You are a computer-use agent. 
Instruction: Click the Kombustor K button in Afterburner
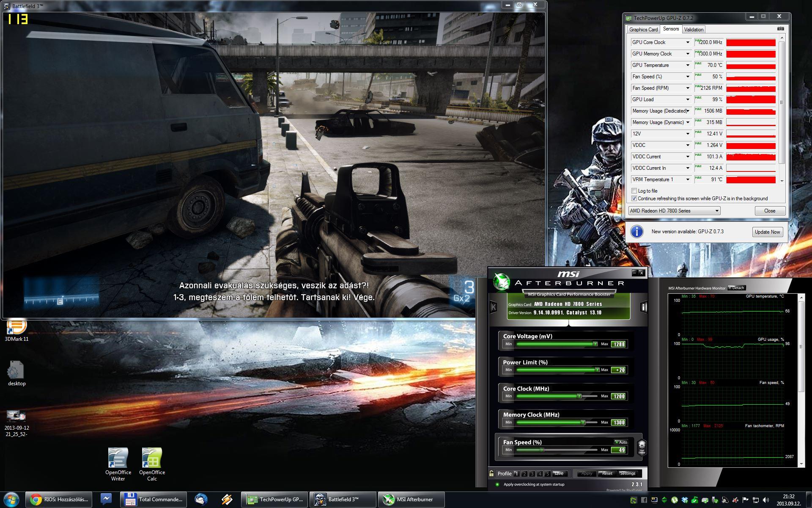(x=493, y=307)
